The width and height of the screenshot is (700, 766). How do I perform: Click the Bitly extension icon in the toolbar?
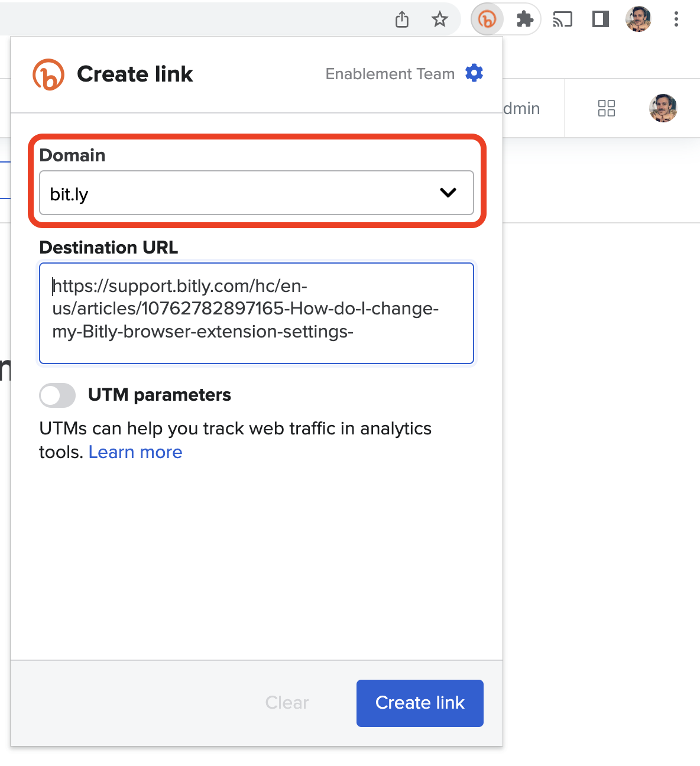[x=486, y=19]
